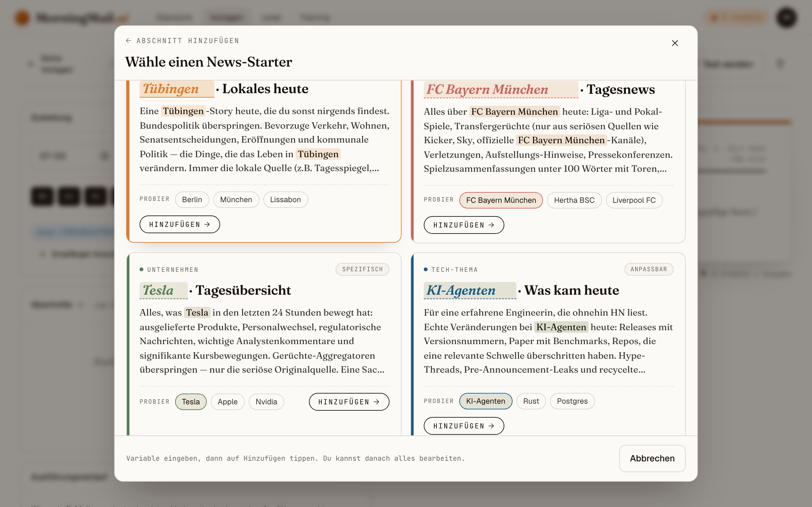Select the Liverpool FC chip
The height and width of the screenshot is (507, 812).
click(x=634, y=200)
